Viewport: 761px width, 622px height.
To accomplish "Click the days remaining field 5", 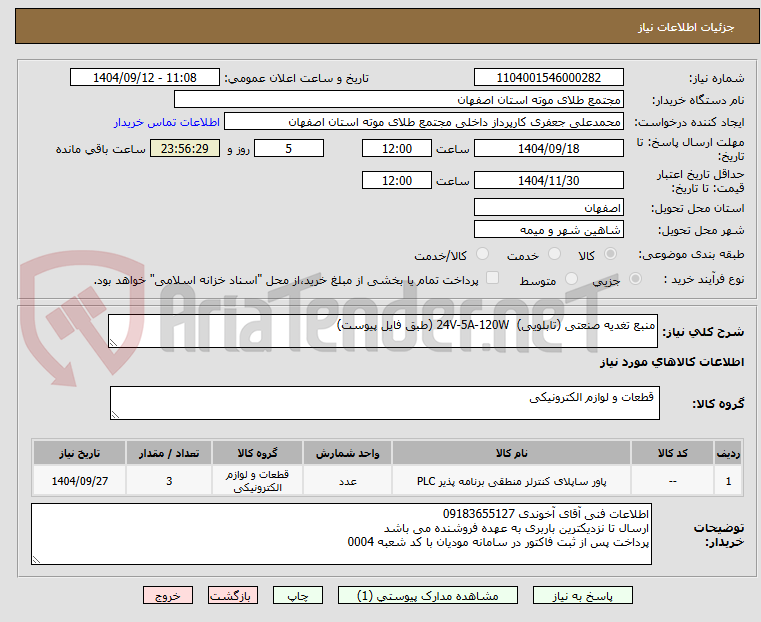I will (x=289, y=148).
